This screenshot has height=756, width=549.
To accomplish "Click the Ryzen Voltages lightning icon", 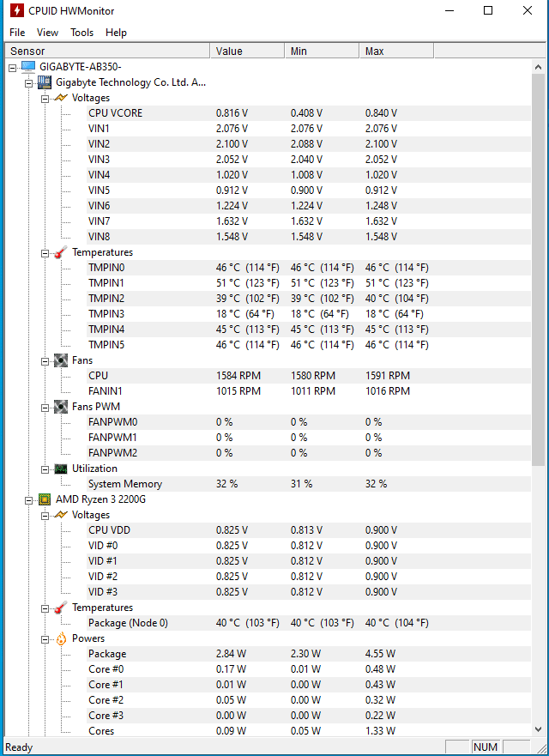I will (61, 515).
